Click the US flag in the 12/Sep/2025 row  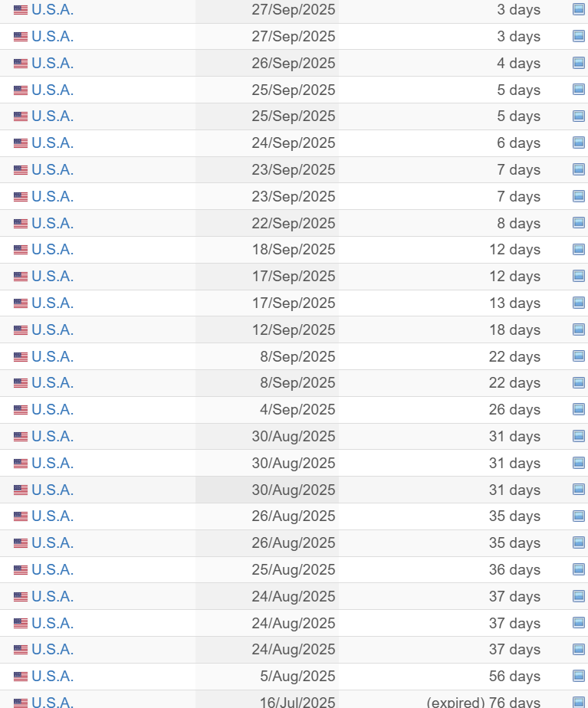point(21,330)
